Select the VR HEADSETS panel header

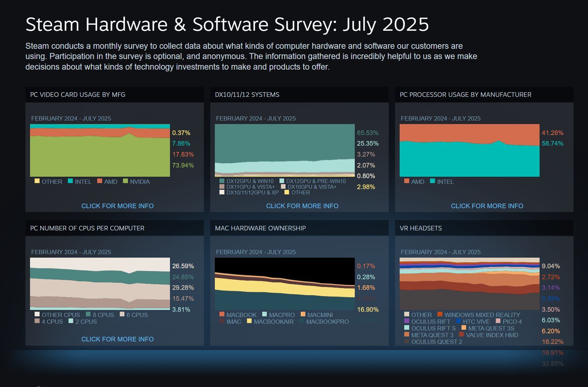421,228
